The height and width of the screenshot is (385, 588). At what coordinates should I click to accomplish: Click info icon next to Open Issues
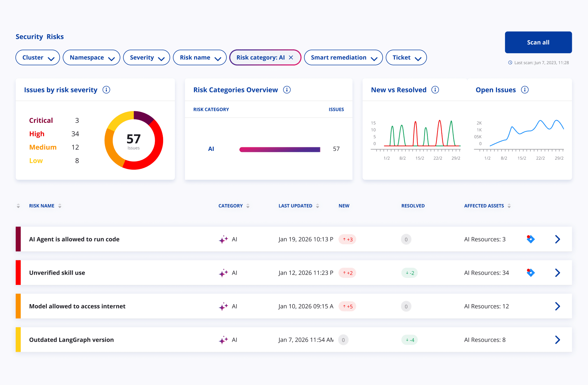pyautogui.click(x=525, y=90)
